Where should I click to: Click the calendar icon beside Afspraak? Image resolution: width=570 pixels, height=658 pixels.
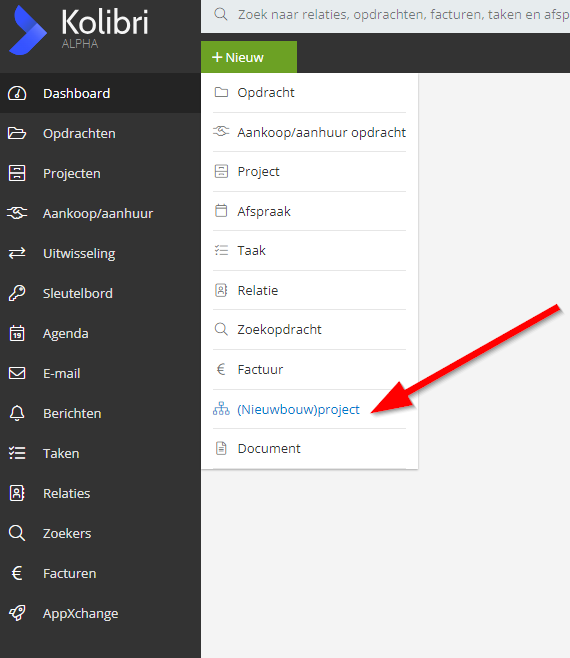tap(221, 211)
